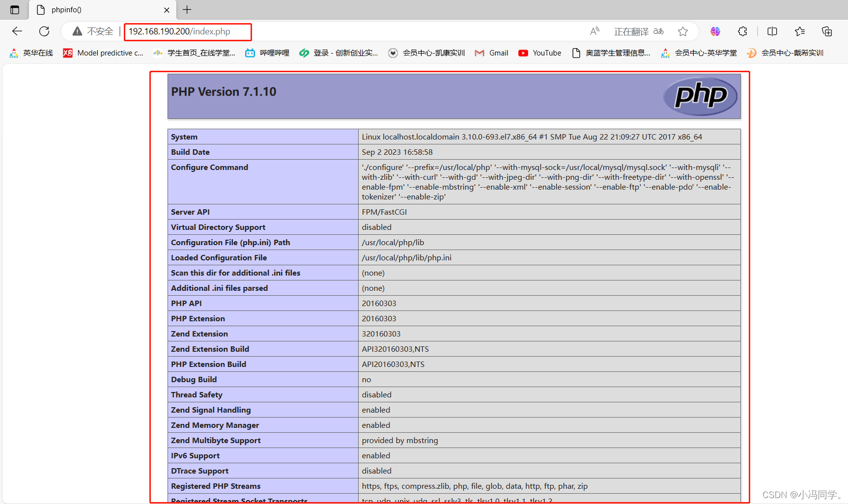
Task: Click the PHP API label
Action: click(x=186, y=303)
